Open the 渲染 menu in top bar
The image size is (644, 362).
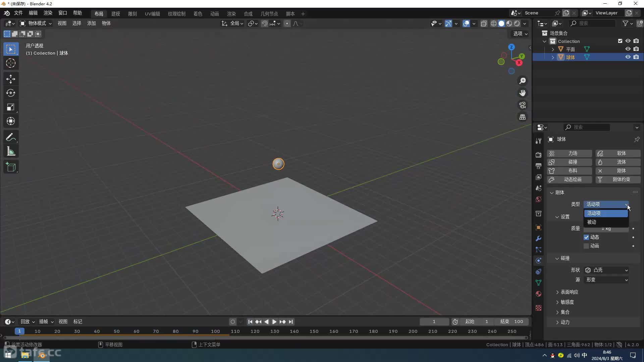tap(48, 13)
